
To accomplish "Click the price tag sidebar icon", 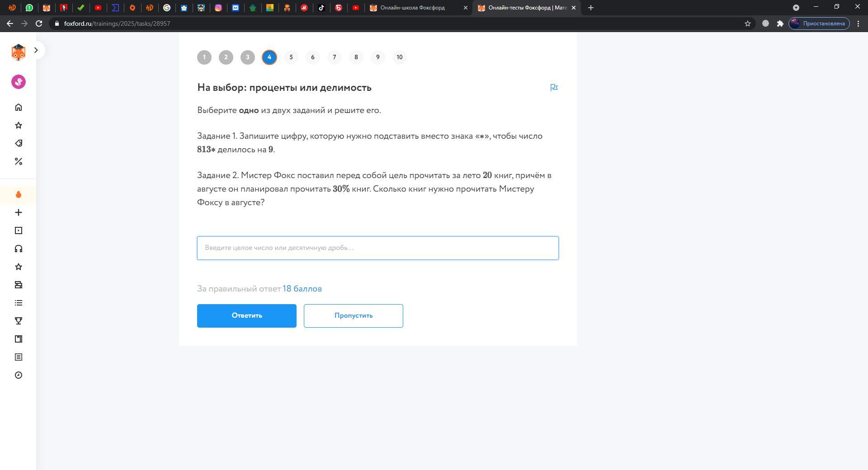I will pos(19,143).
